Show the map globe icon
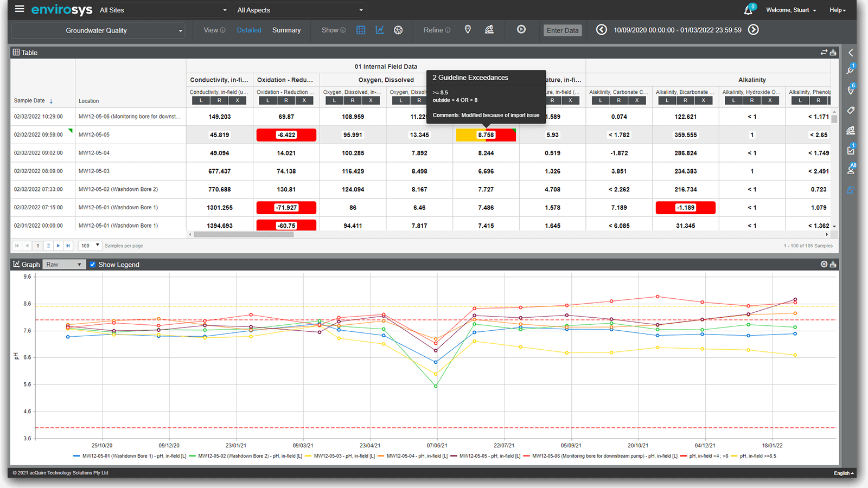The height and width of the screenshot is (488, 868). point(398,30)
